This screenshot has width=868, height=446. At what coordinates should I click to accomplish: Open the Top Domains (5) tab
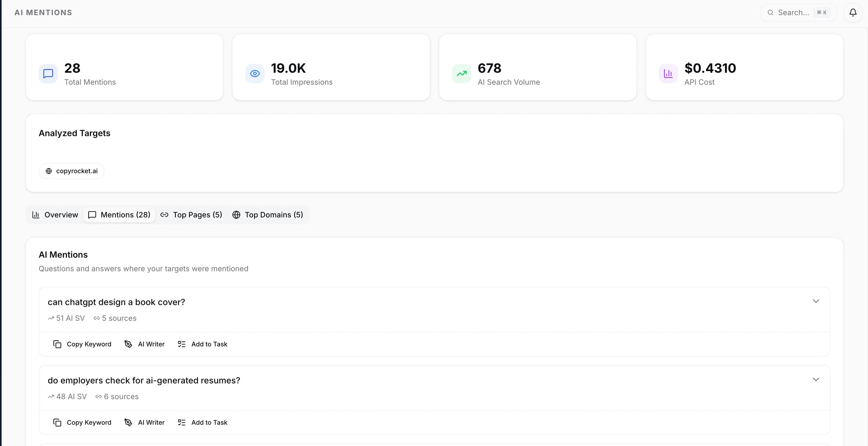tap(268, 215)
